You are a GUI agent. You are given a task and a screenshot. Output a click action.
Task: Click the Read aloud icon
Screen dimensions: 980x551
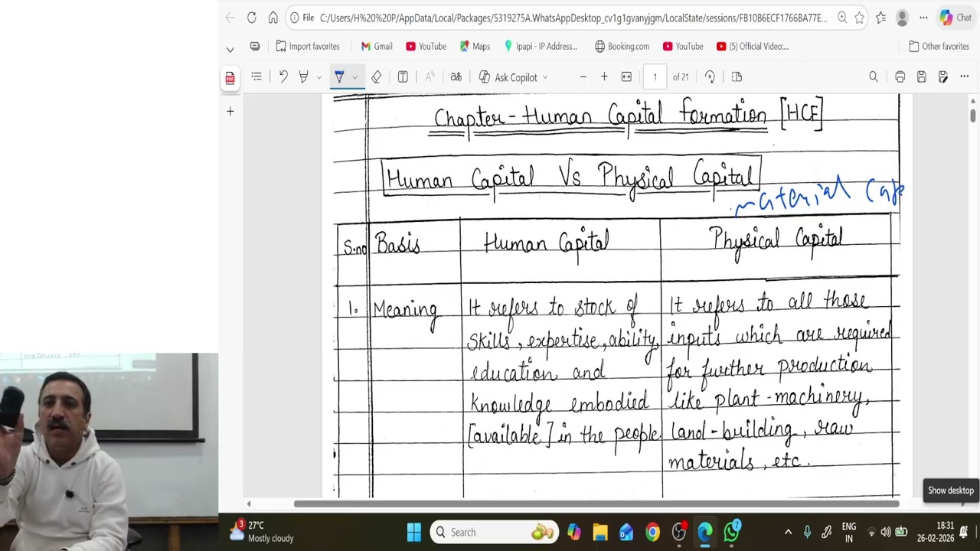pyautogui.click(x=430, y=77)
